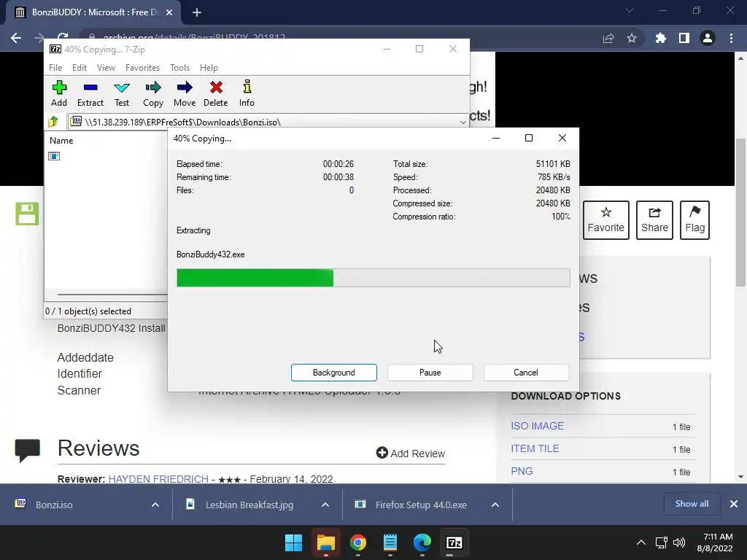Click the network icon in system tray
Viewport: 747px width, 560px height.
[x=661, y=542]
